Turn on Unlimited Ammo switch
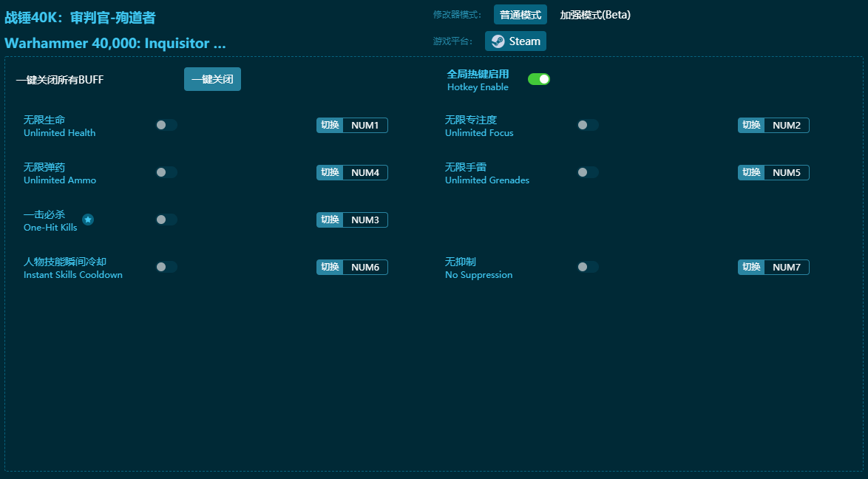 point(166,172)
